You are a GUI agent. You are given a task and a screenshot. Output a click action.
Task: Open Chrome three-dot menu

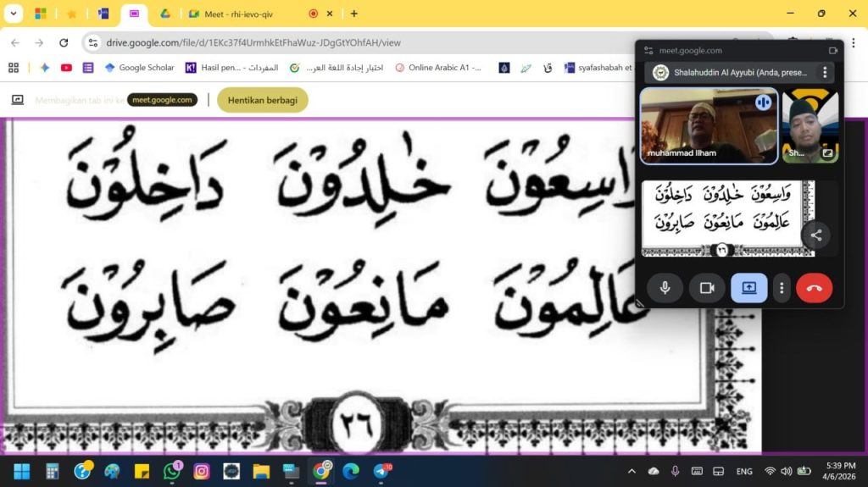(854, 42)
